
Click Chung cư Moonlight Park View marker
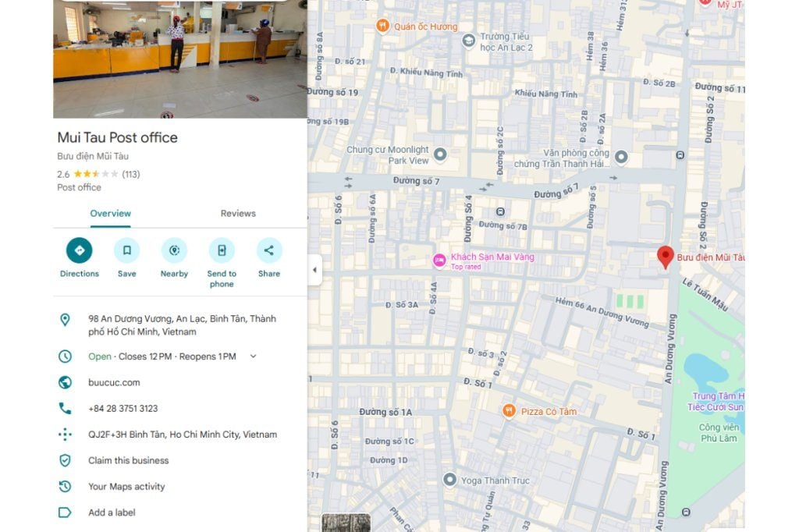[440, 154]
